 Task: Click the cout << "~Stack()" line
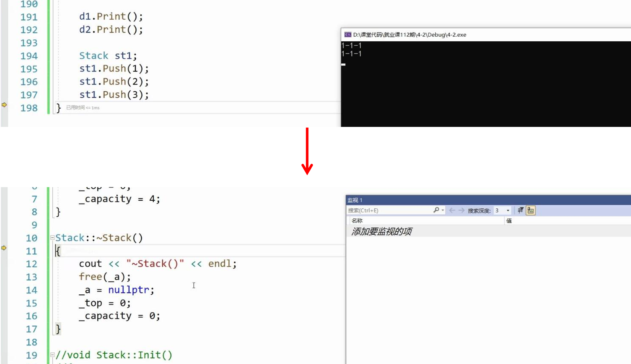pyautogui.click(x=158, y=264)
